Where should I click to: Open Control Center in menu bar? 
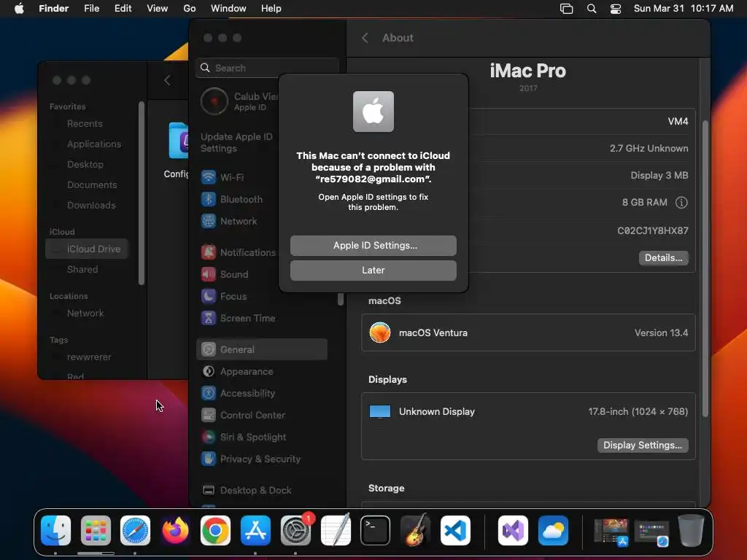click(x=616, y=9)
